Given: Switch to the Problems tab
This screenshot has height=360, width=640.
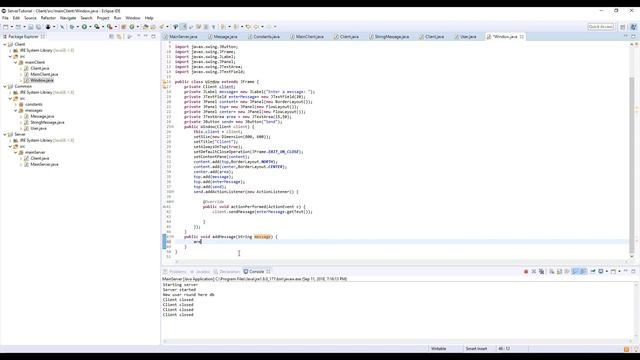Looking at the screenshot, I should tap(175, 271).
